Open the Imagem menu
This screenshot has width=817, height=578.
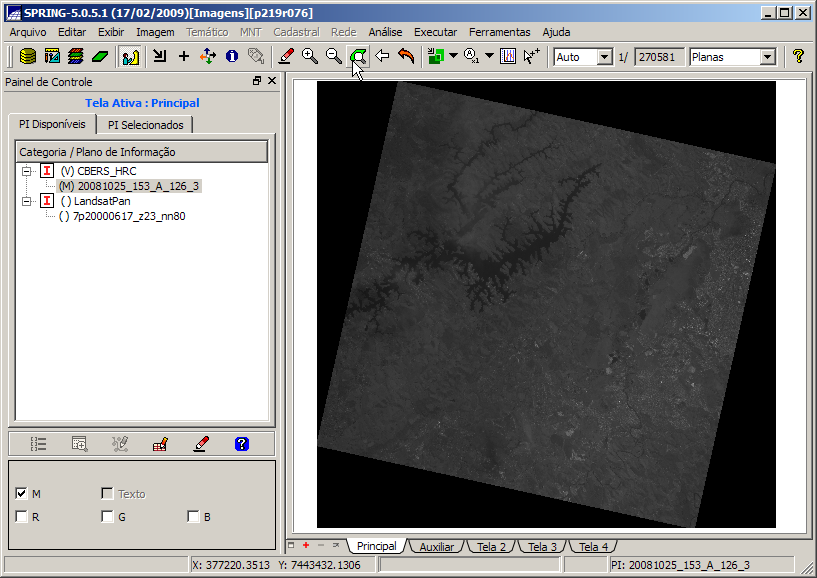155,32
